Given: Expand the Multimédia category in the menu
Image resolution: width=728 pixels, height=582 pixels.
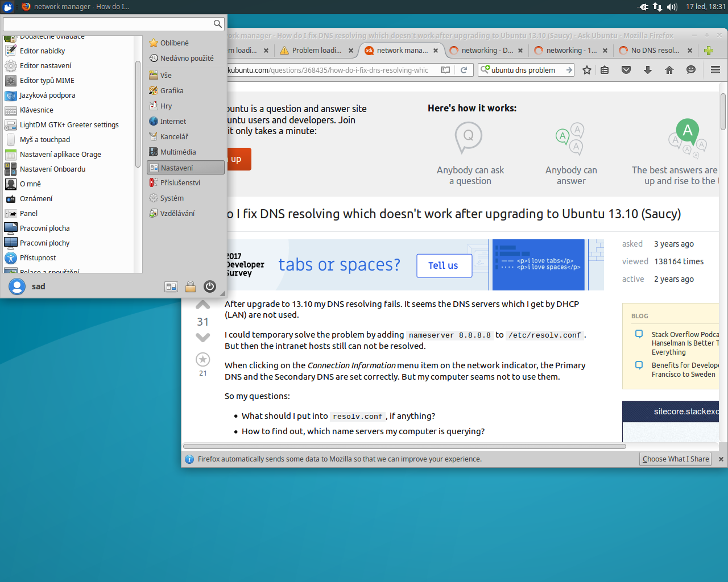Looking at the screenshot, I should 177,152.
